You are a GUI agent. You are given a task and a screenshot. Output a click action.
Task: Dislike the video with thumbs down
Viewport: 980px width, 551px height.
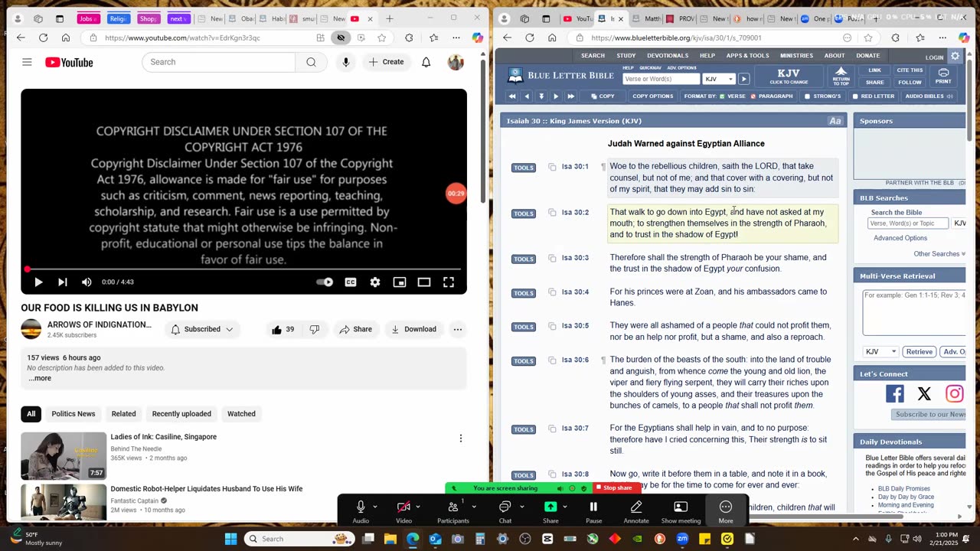[x=315, y=329]
